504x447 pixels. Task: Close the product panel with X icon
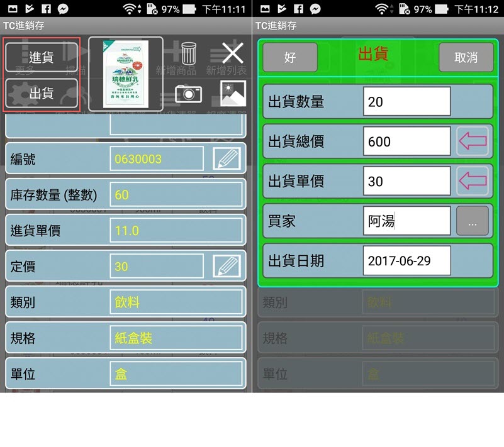coord(233,53)
